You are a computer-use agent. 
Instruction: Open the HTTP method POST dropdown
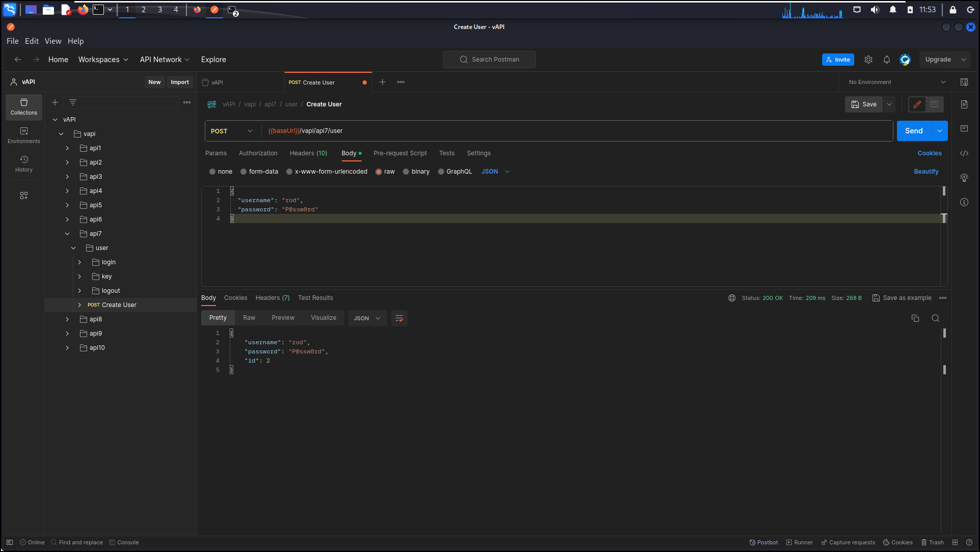click(232, 131)
